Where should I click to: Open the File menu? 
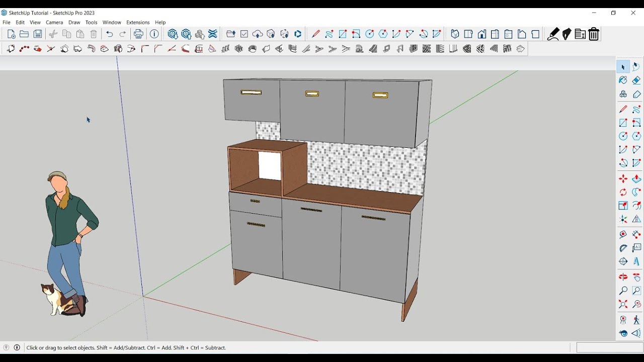tap(7, 22)
